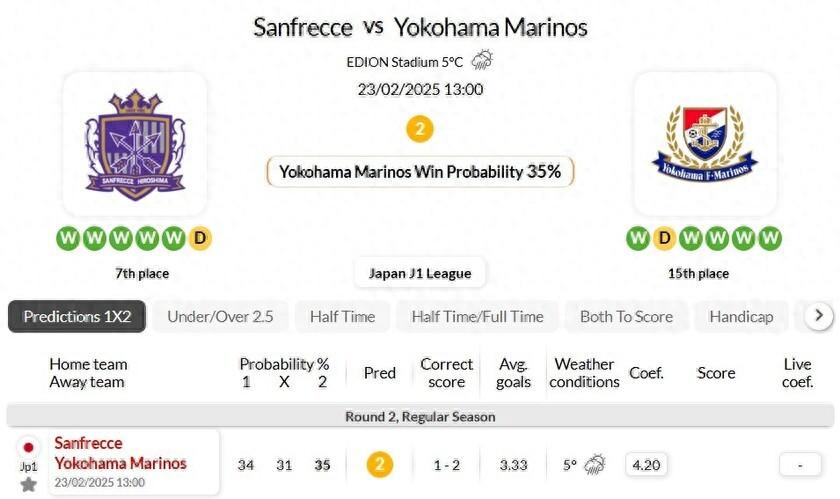Select the Predictions 1X2 tab
840x499 pixels.
[x=77, y=316]
